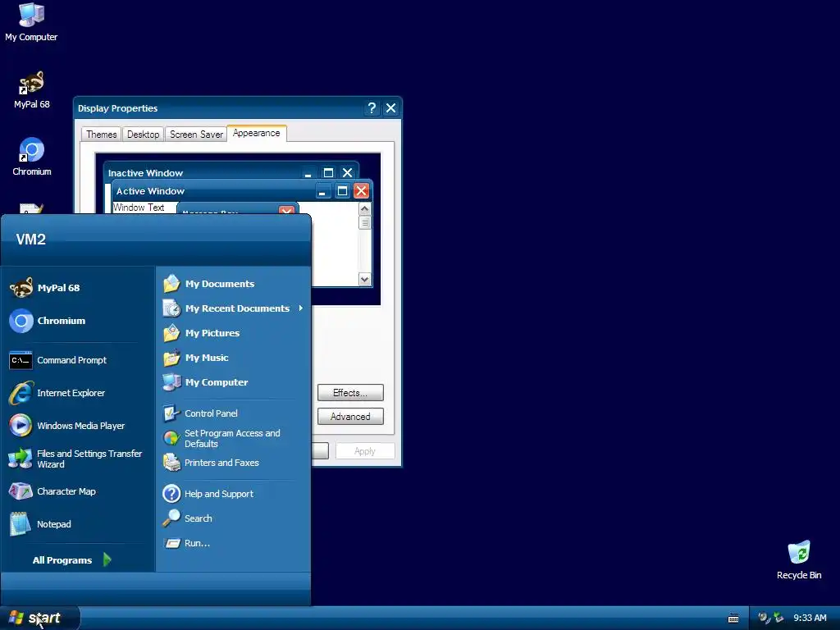Image resolution: width=840 pixels, height=630 pixels.
Task: Expand All Programs menu
Action: tap(72, 559)
